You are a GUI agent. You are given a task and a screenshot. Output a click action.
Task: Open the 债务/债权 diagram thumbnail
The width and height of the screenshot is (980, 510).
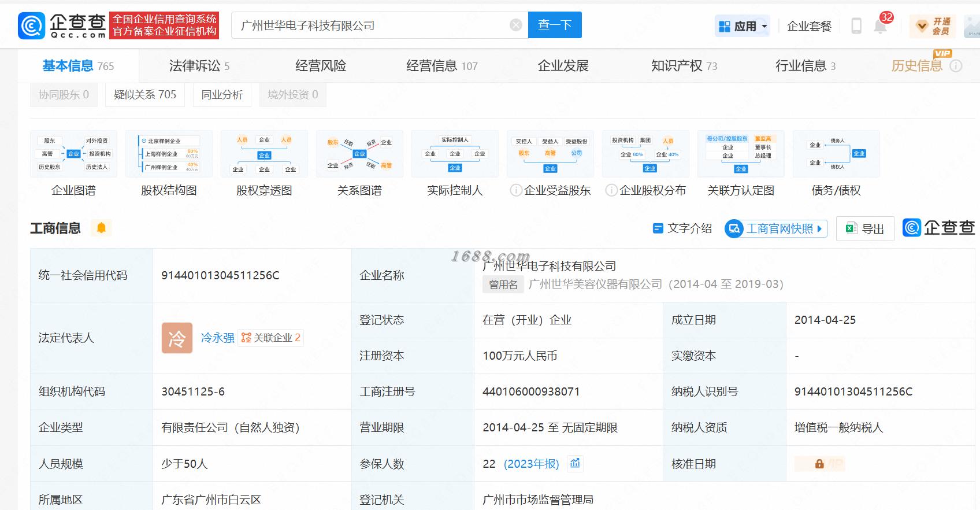(x=836, y=154)
